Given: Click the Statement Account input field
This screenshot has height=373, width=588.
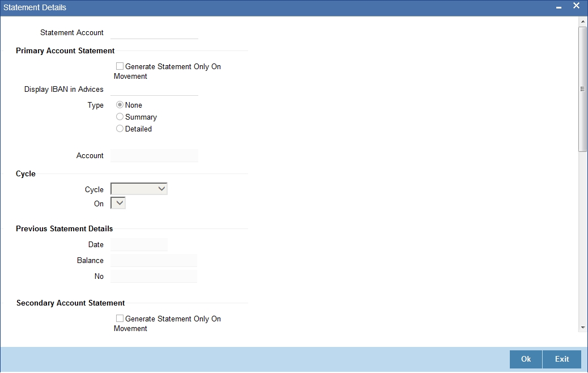Looking at the screenshot, I should click(x=154, y=33).
